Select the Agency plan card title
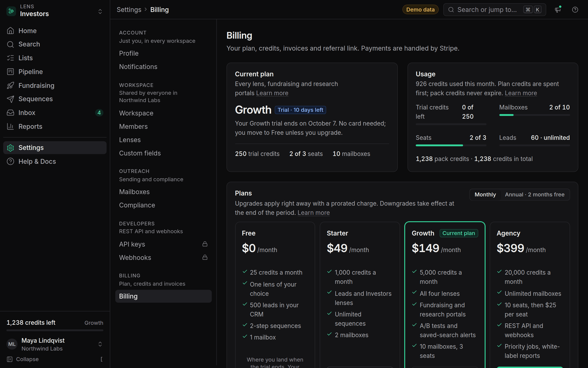Viewport: 588px width, 368px height. tap(508, 233)
